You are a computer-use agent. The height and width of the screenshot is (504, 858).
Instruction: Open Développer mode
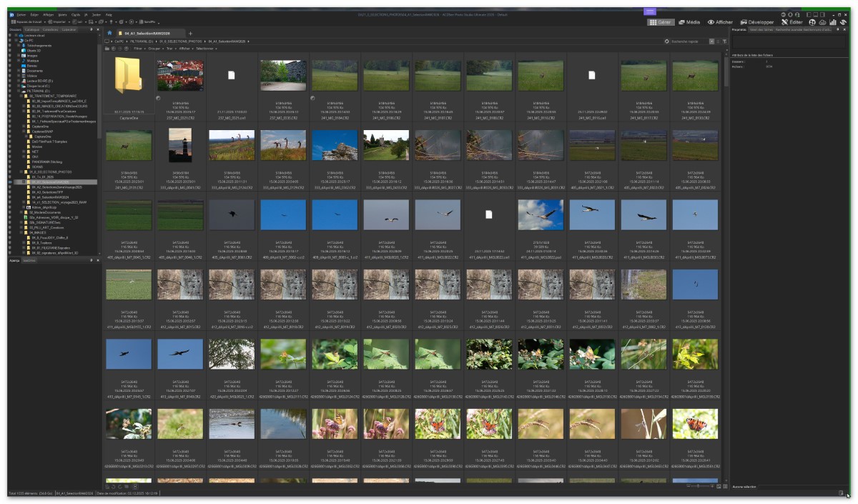756,22
